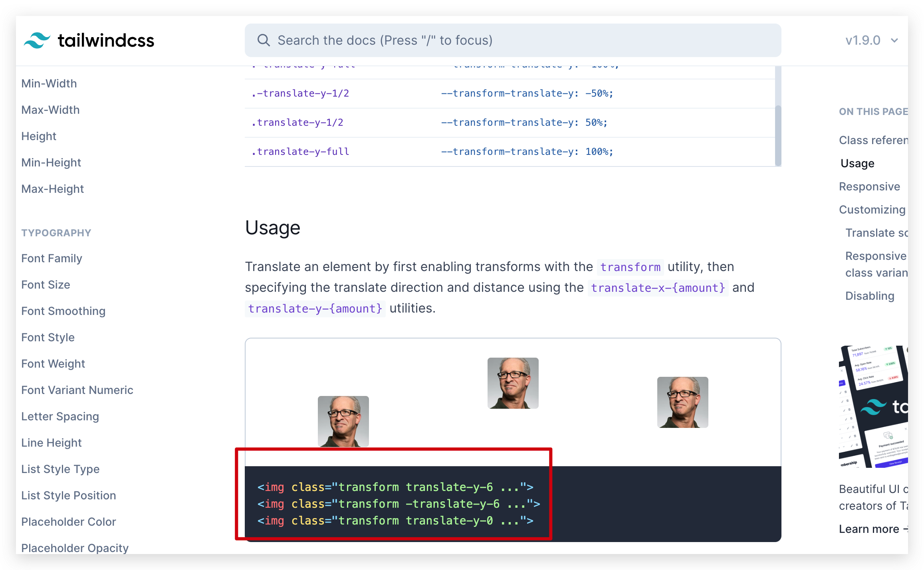Open the "Max-Height" documentation
924x570 pixels.
52,188
